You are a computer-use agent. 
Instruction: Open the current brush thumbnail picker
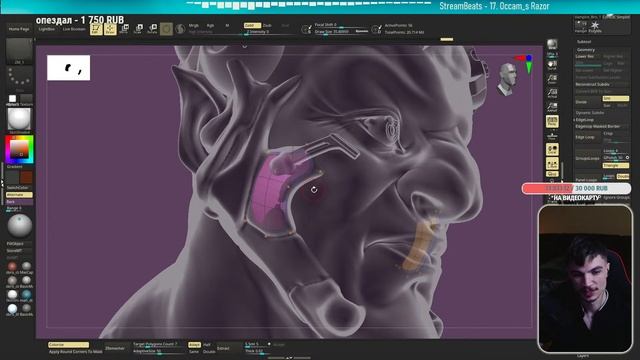tap(19, 51)
